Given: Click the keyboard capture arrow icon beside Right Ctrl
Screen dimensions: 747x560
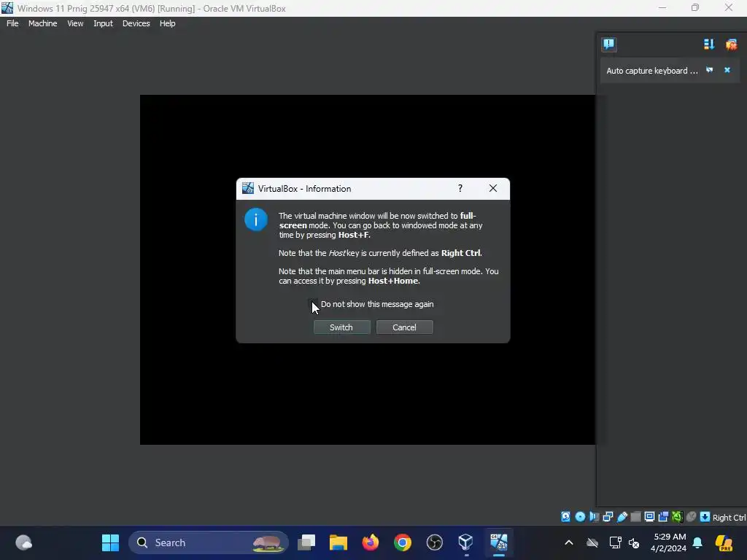Looking at the screenshot, I should (x=705, y=517).
